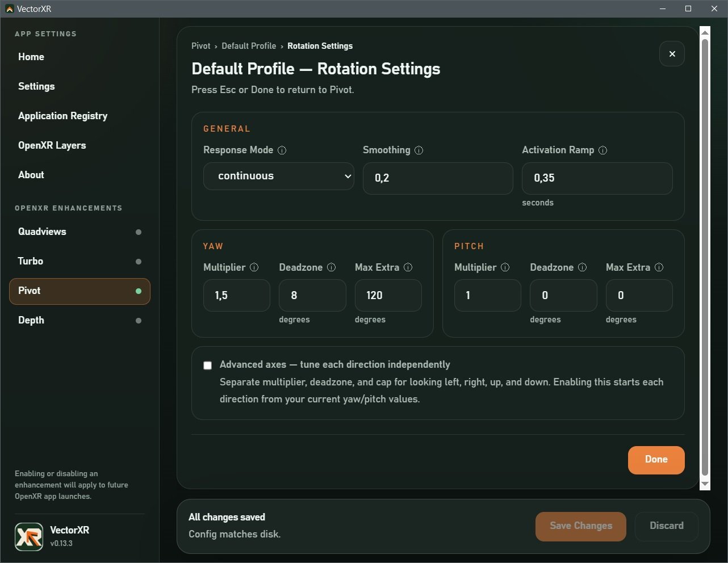Toggle Depth status dot
Image resolution: width=728 pixels, height=563 pixels.
point(139,321)
